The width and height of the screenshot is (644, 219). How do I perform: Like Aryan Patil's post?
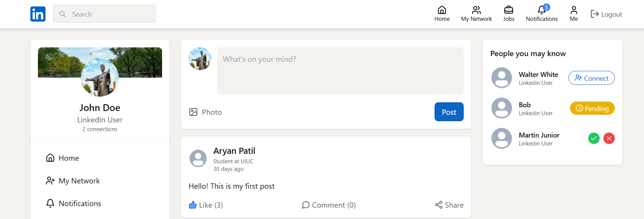[206, 205]
